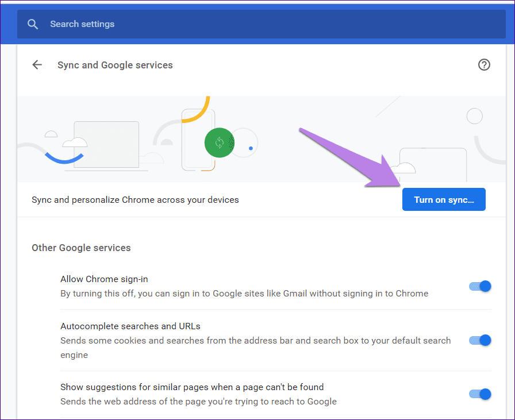This screenshot has width=515, height=420.
Task: Open the help question mark icon
Action: click(484, 65)
